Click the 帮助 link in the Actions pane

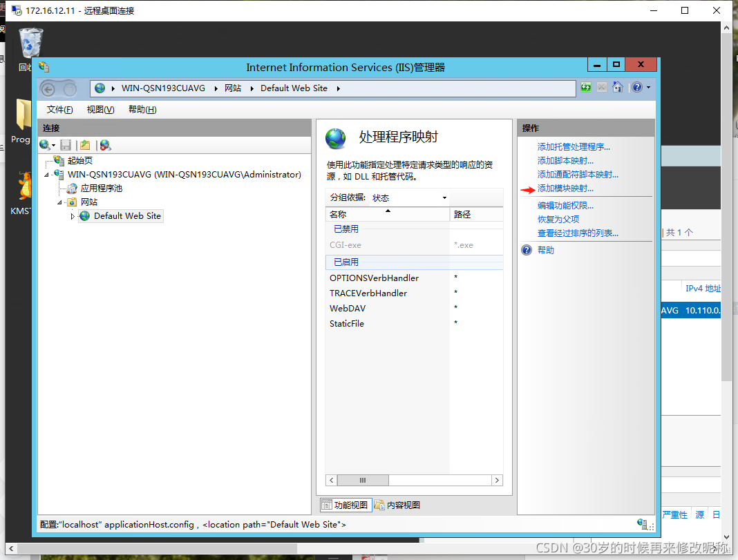(545, 250)
